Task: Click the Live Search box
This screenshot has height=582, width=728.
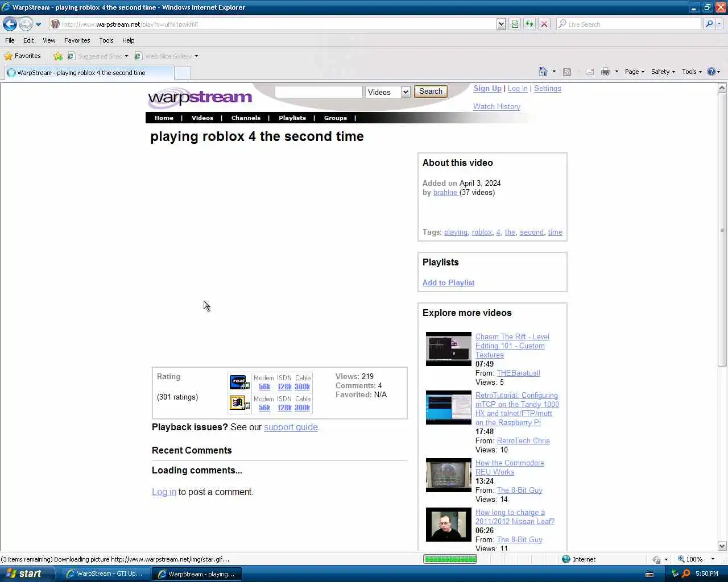Action: coord(628,24)
